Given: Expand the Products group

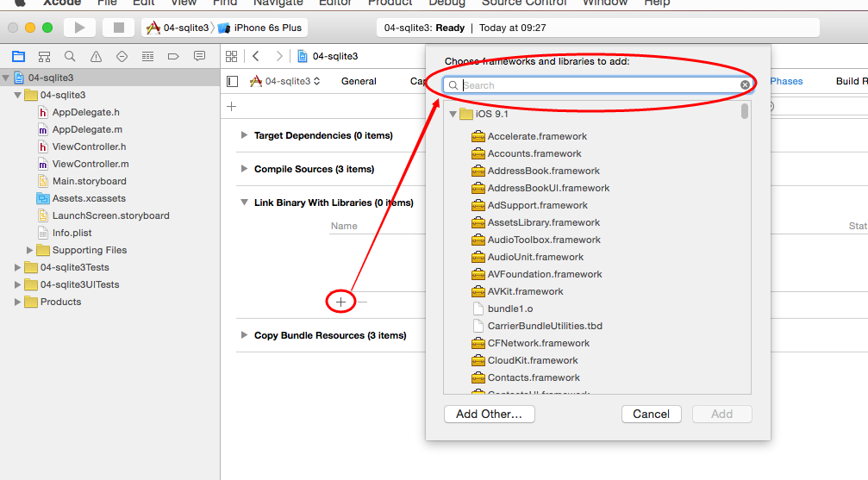Looking at the screenshot, I should pyautogui.click(x=18, y=302).
